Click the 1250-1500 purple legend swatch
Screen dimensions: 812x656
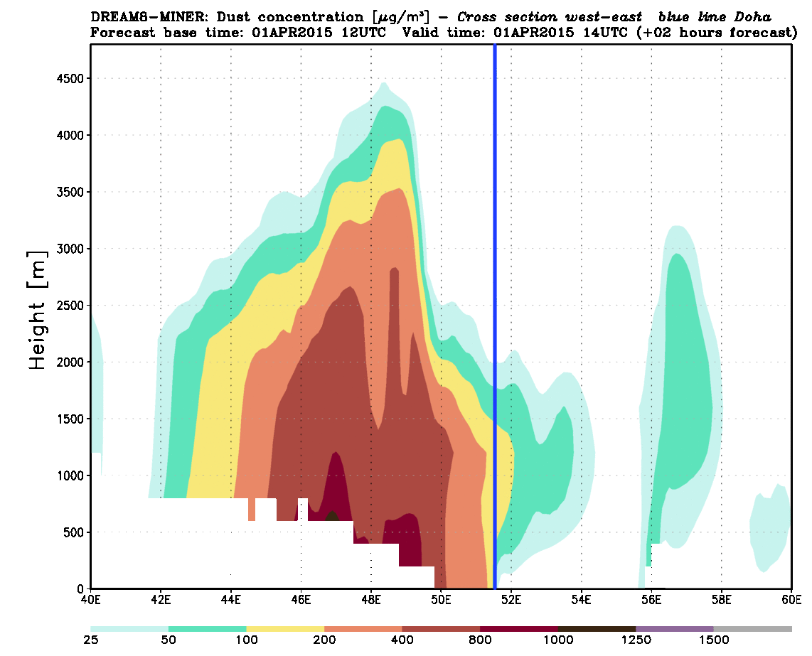point(675,628)
